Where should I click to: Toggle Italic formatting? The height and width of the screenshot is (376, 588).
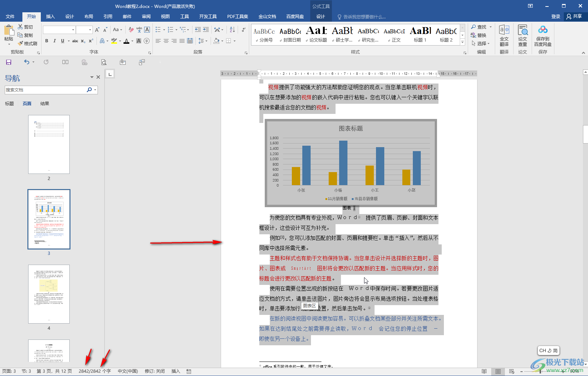pyautogui.click(x=55, y=41)
